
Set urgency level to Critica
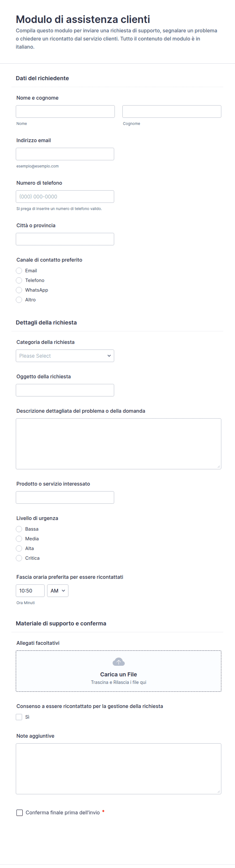pos(19,558)
